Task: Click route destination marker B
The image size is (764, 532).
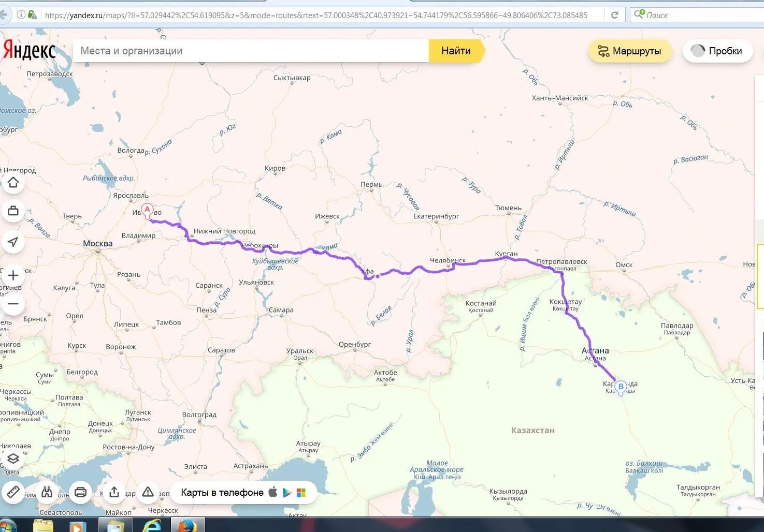Action: (621, 387)
